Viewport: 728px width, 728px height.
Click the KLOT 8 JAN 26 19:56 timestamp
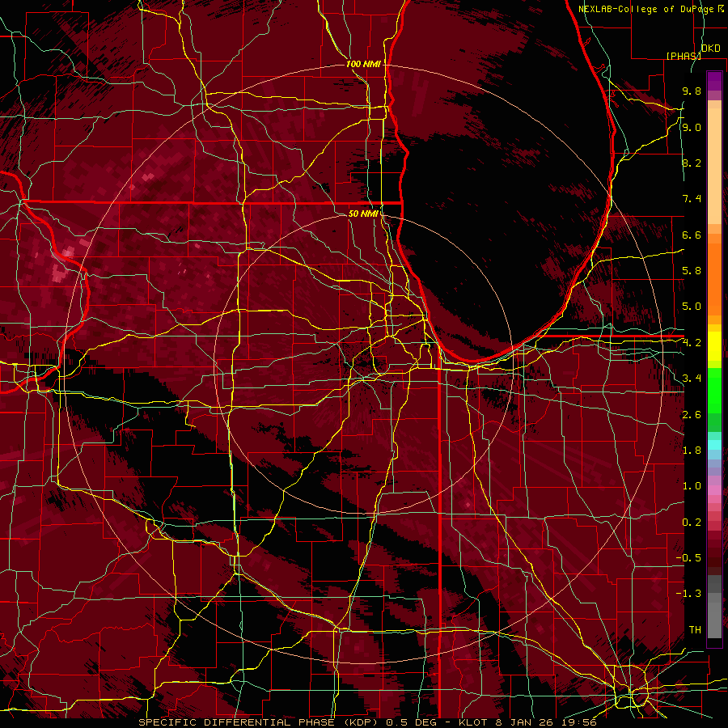tap(527, 722)
